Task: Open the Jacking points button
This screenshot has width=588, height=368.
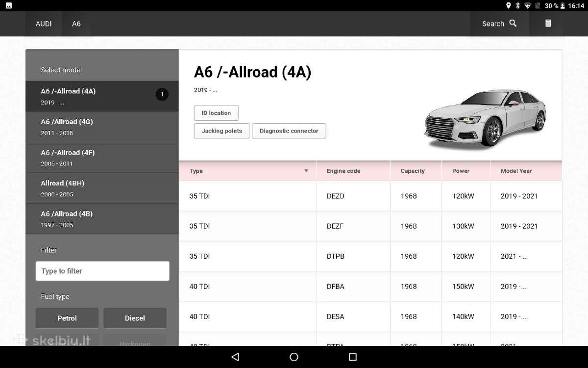Action: point(221,131)
